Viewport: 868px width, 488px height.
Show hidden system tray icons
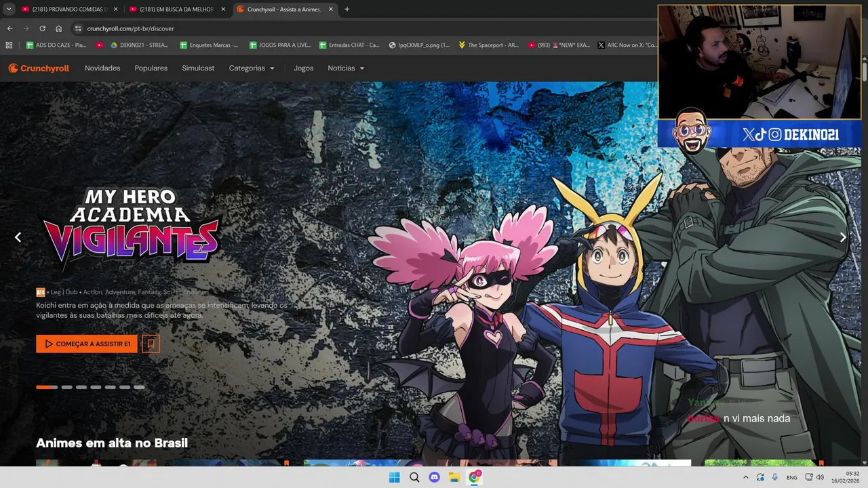pos(745,477)
